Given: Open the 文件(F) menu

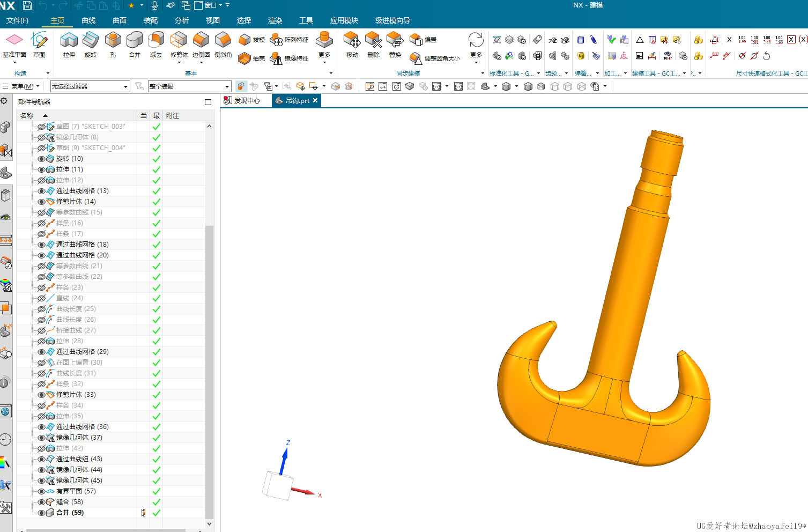Looking at the screenshot, I should coord(18,20).
